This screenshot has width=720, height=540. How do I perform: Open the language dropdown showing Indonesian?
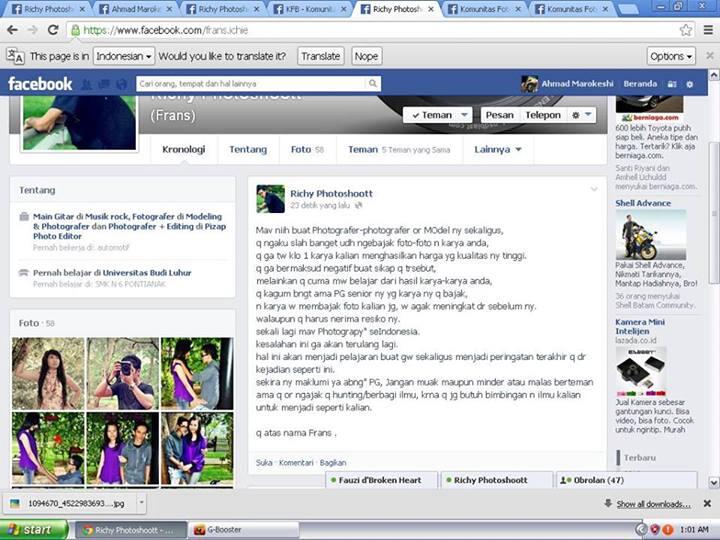(124, 56)
